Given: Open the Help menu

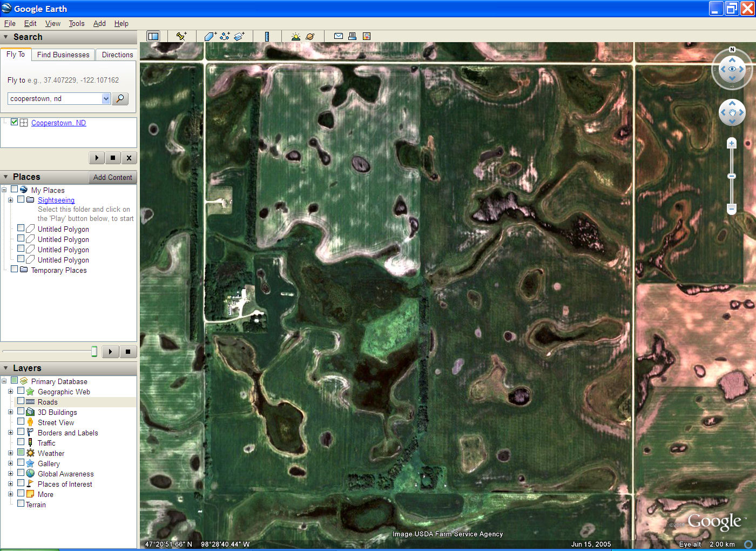Looking at the screenshot, I should coord(122,23).
